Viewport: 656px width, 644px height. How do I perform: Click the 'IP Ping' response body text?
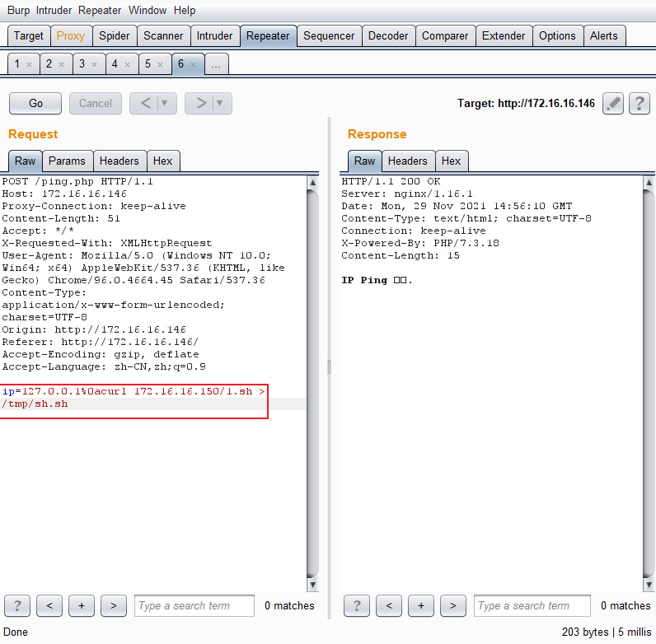tap(377, 280)
